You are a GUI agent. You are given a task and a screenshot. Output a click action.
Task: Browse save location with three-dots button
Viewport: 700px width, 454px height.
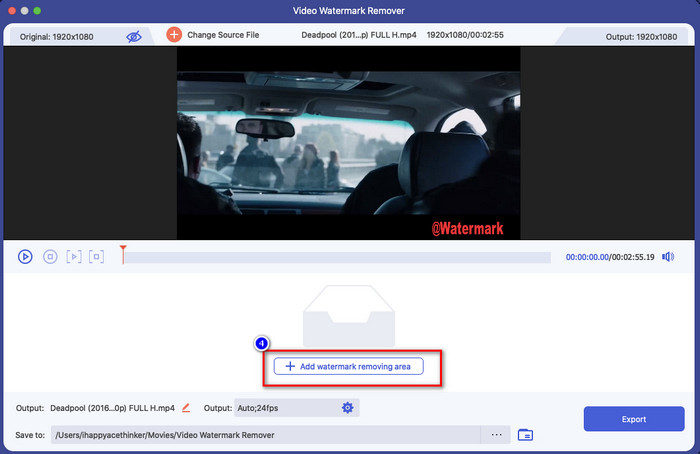(x=496, y=435)
